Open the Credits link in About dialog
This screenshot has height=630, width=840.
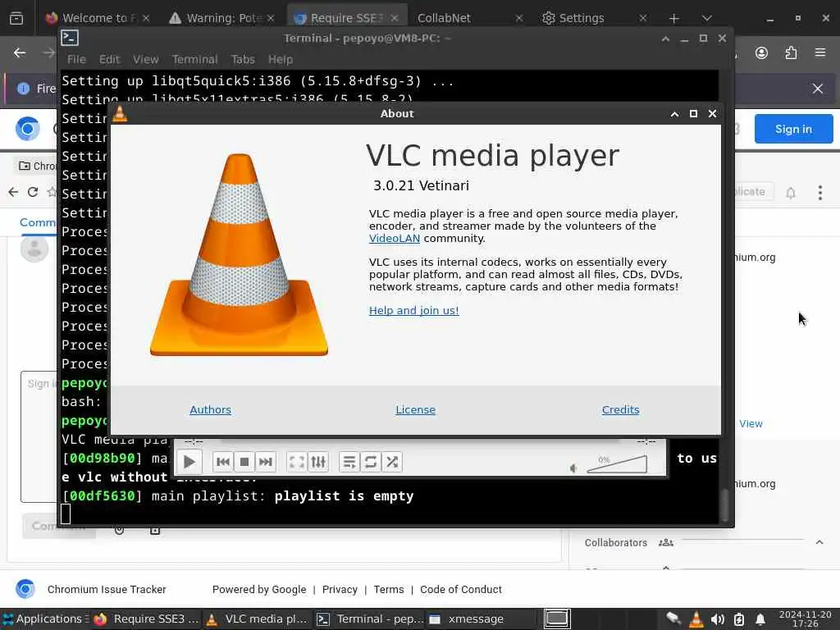pyautogui.click(x=620, y=410)
